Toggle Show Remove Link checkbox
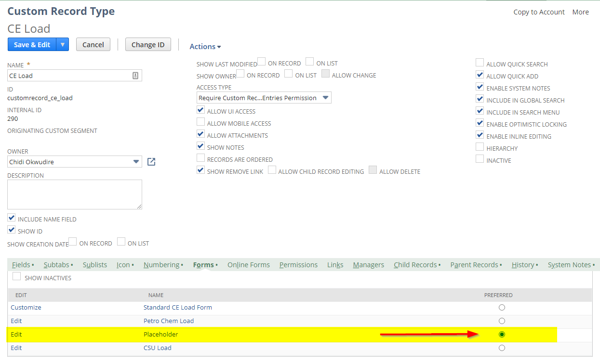600x364 pixels. tap(201, 170)
